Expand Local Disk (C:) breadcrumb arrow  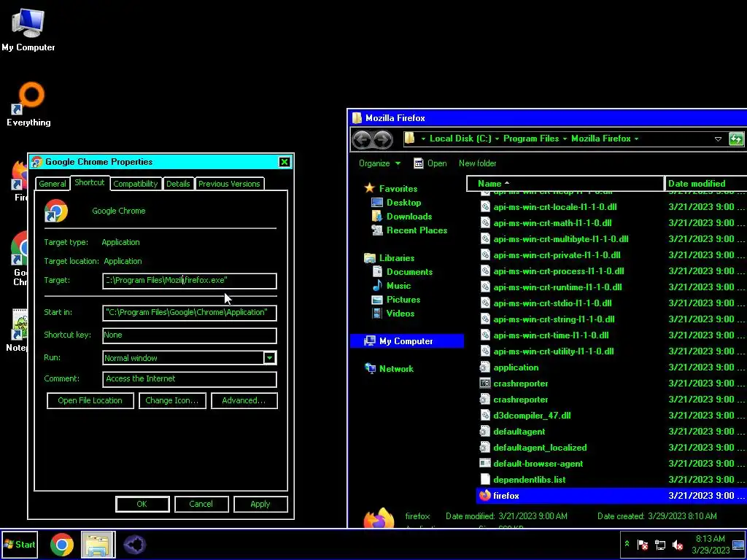point(497,139)
